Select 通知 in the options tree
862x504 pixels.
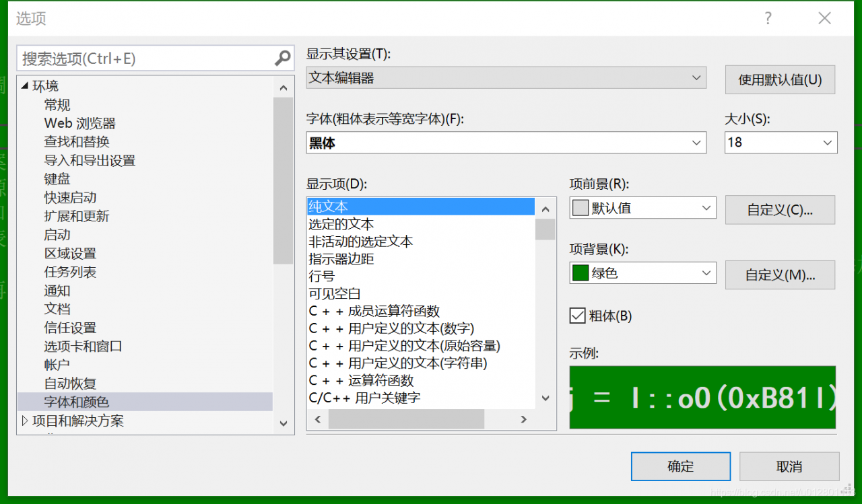[57, 291]
